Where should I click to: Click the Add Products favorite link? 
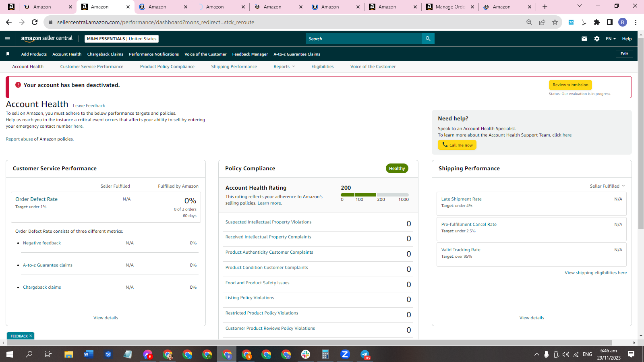tap(34, 54)
